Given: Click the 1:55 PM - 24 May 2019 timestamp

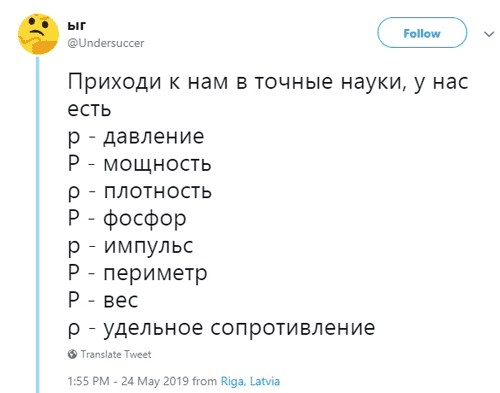Looking at the screenshot, I should coord(128,381).
